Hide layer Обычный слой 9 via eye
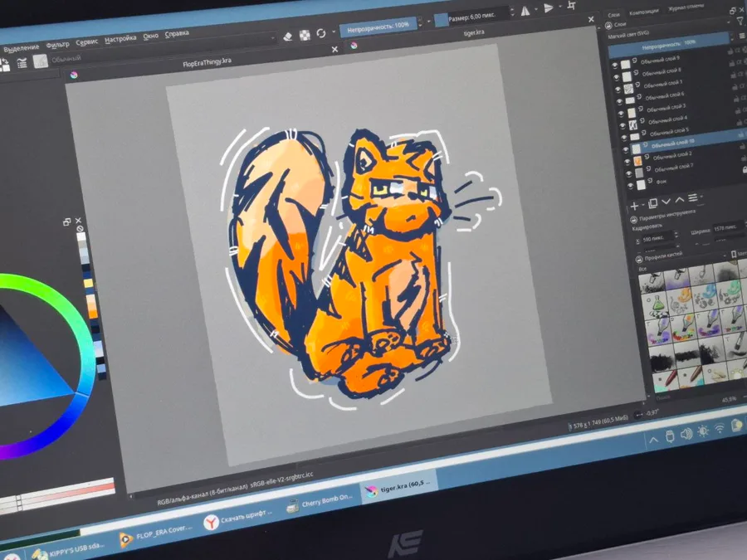Image resolution: width=747 pixels, height=560 pixels. (x=614, y=66)
